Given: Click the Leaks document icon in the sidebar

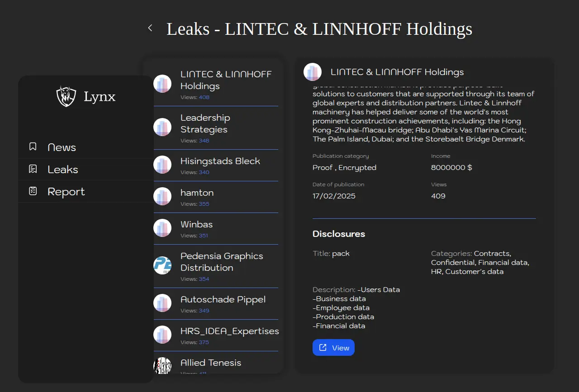Looking at the screenshot, I should (33, 169).
